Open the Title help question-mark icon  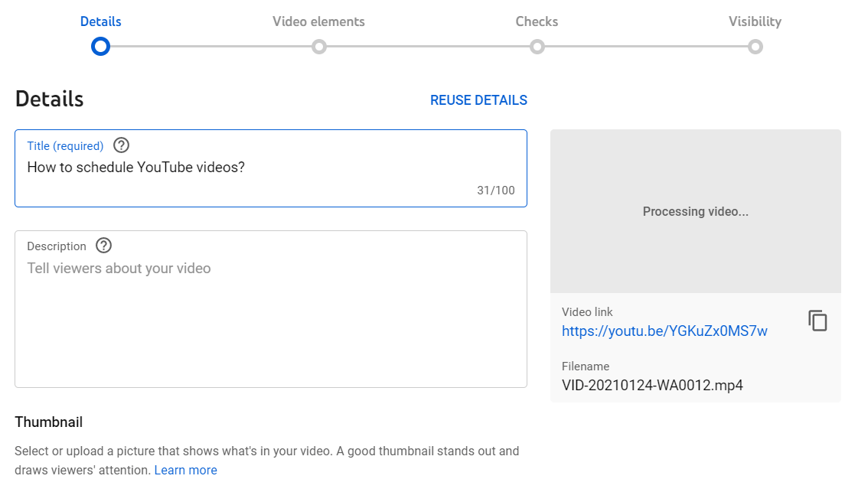[x=121, y=145]
